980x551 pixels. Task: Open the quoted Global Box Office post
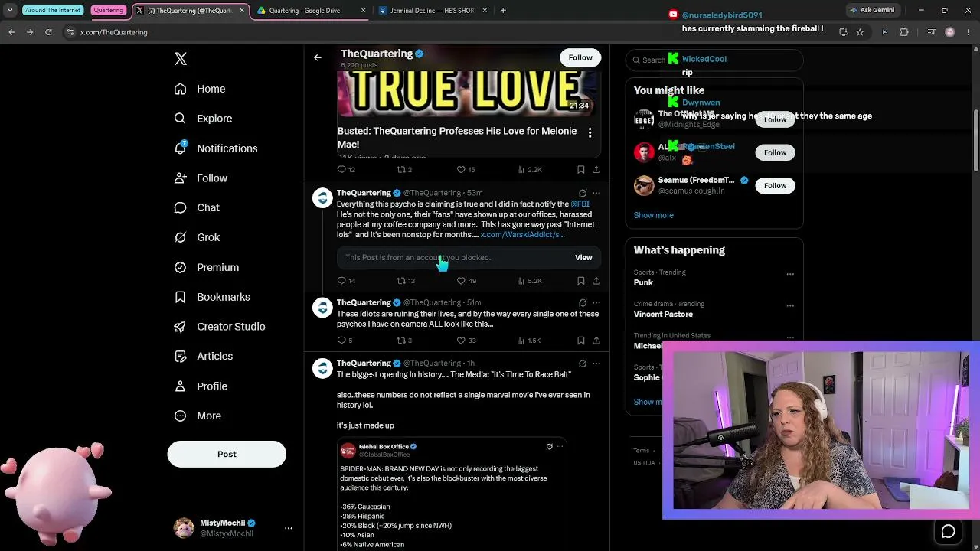(x=452, y=494)
